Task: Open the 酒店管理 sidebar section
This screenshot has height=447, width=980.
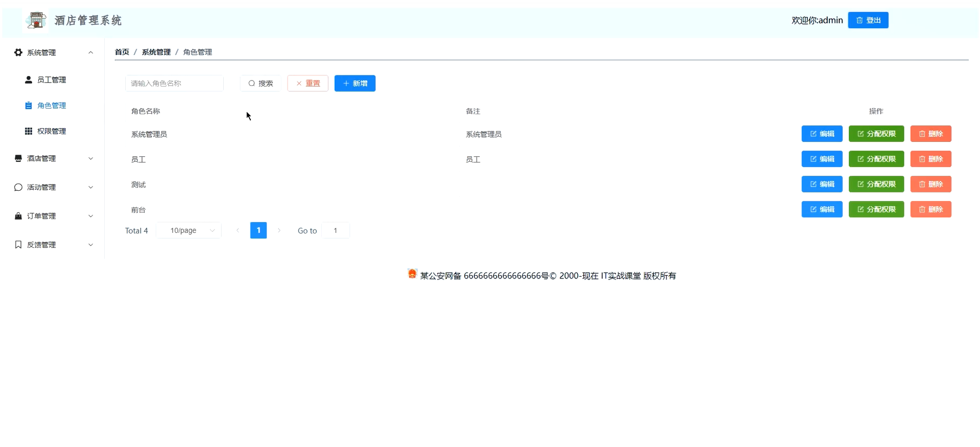Action: 53,158
